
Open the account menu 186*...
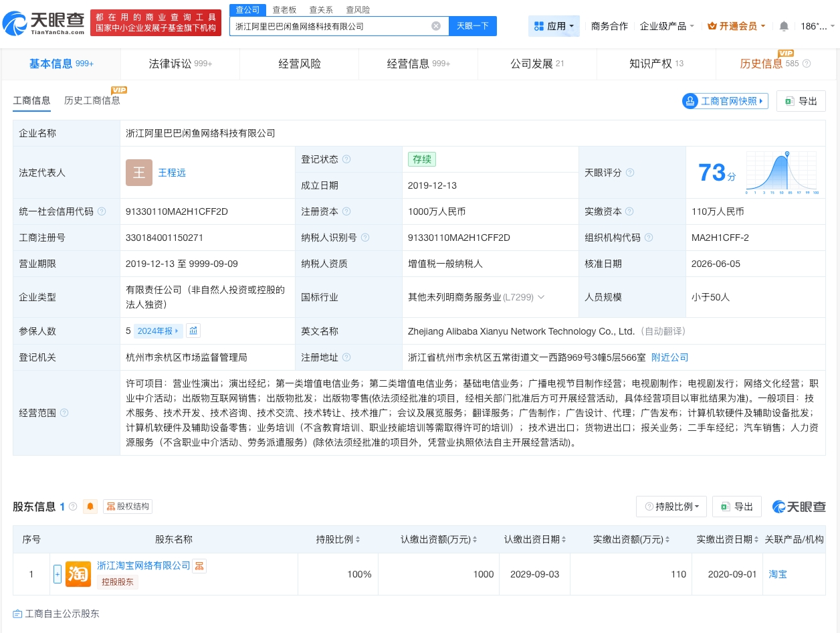point(817,26)
